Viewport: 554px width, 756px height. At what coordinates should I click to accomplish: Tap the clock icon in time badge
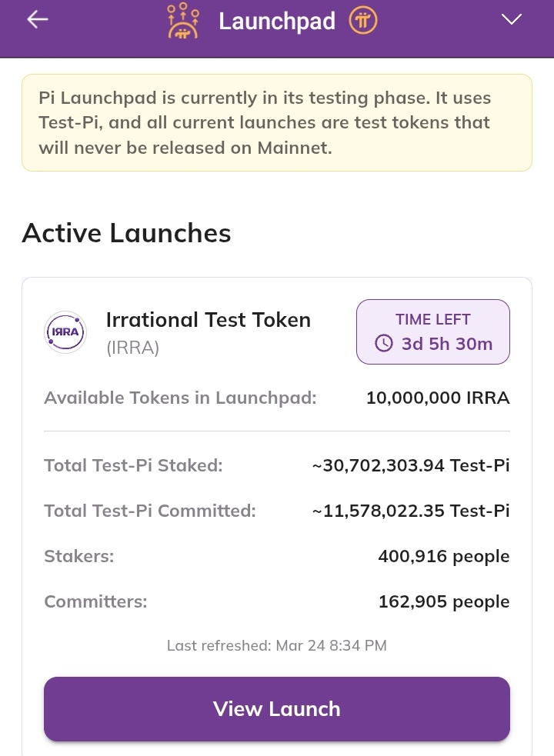pyautogui.click(x=383, y=343)
